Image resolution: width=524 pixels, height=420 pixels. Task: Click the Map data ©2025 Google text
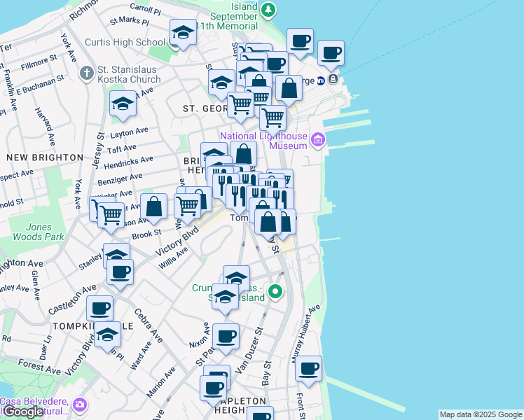coord(480,414)
